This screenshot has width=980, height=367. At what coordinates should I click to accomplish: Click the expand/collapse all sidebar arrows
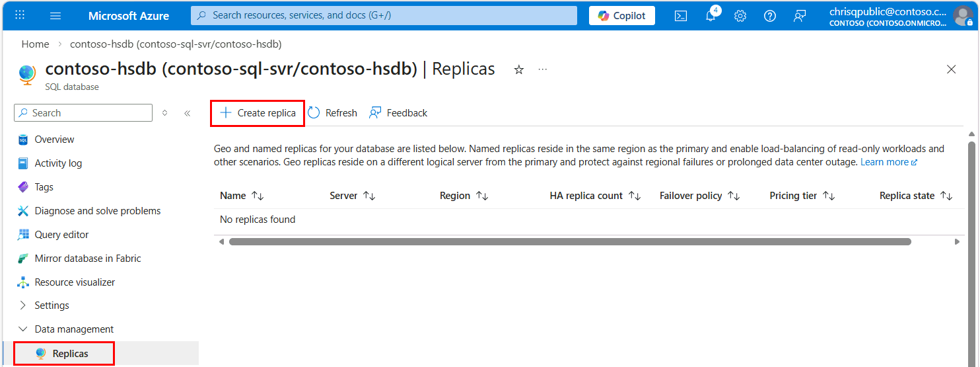(x=164, y=113)
